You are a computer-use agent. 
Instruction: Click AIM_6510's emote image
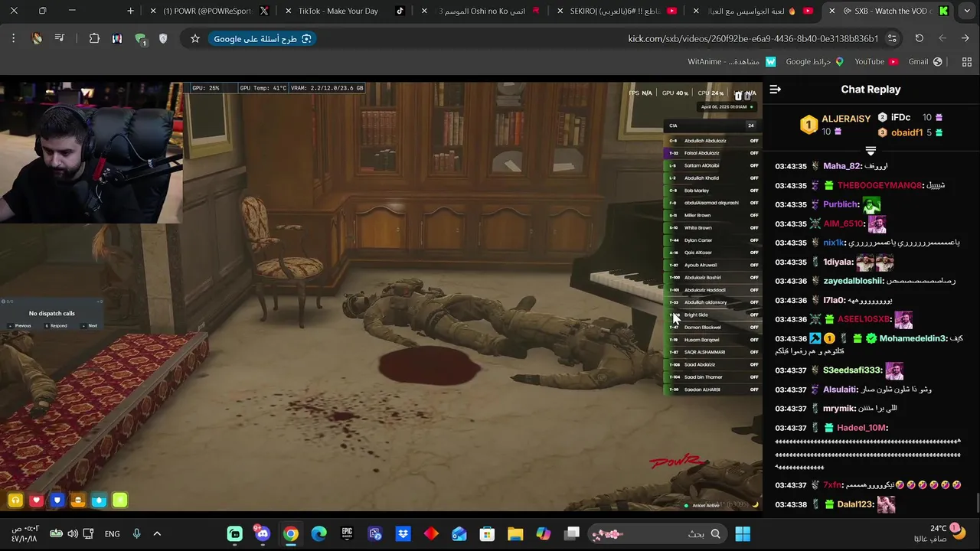(877, 224)
